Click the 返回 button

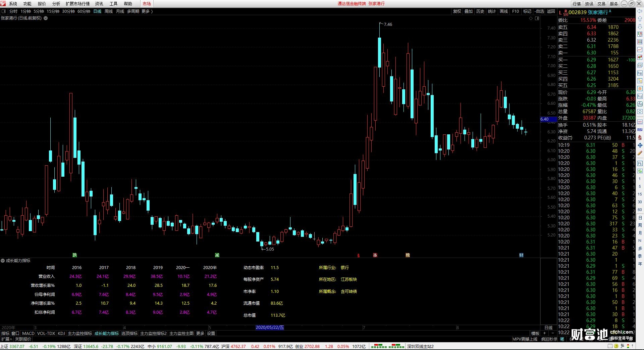[551, 11]
